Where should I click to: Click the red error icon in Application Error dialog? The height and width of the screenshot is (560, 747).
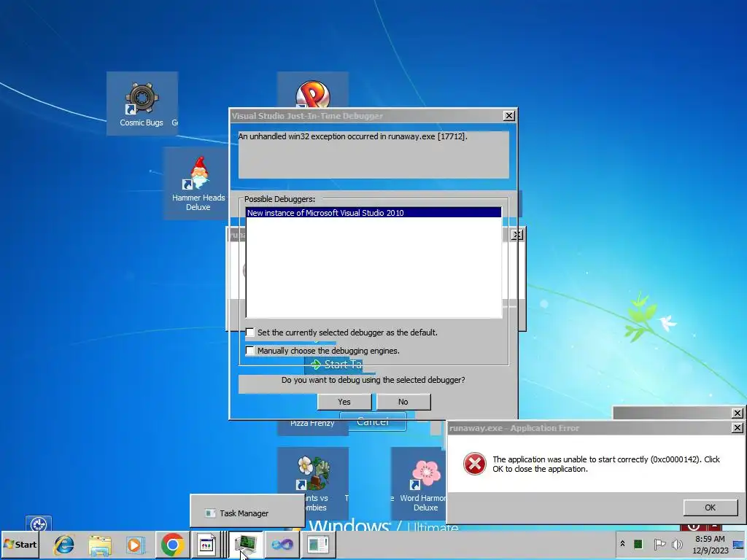474,463
